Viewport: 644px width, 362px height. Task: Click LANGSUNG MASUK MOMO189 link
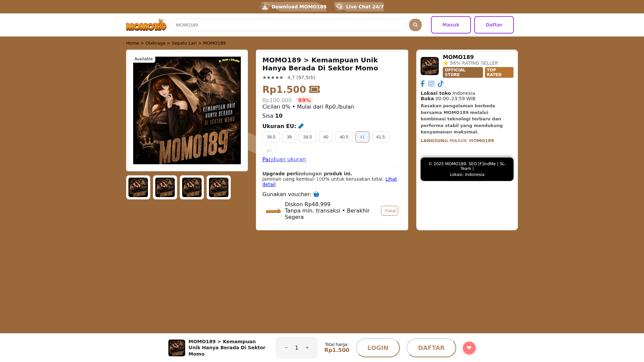point(457,141)
